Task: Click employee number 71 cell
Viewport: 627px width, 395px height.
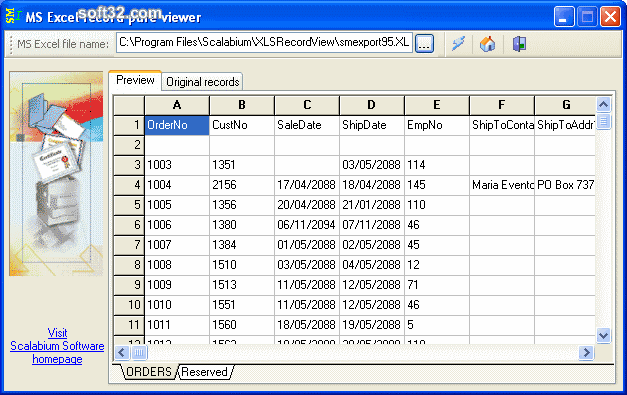Action: (437, 285)
